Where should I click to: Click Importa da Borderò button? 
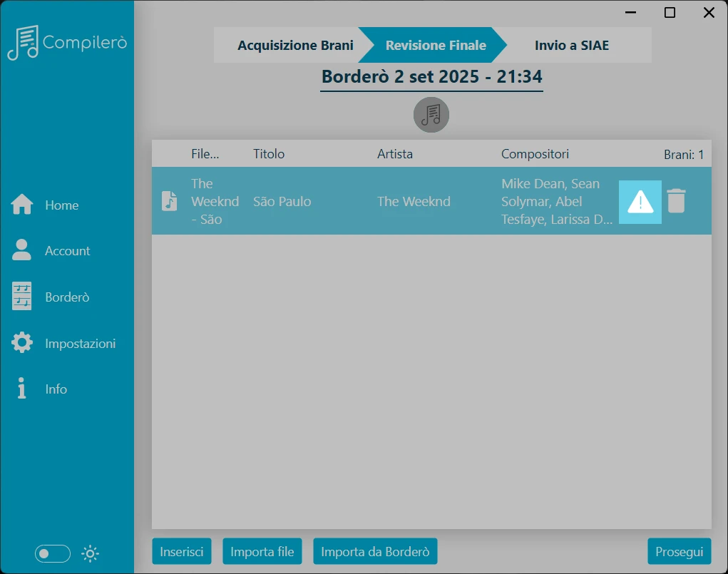[x=375, y=552]
